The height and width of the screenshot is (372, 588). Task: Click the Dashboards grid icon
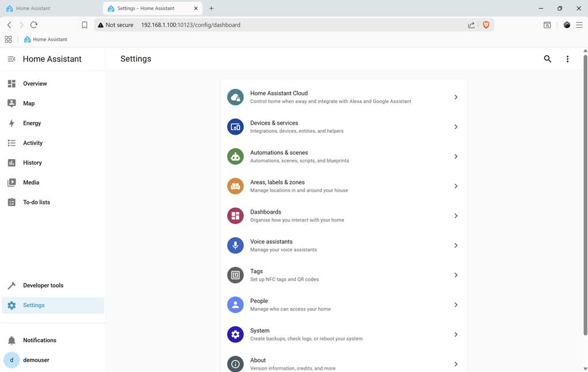pyautogui.click(x=235, y=216)
